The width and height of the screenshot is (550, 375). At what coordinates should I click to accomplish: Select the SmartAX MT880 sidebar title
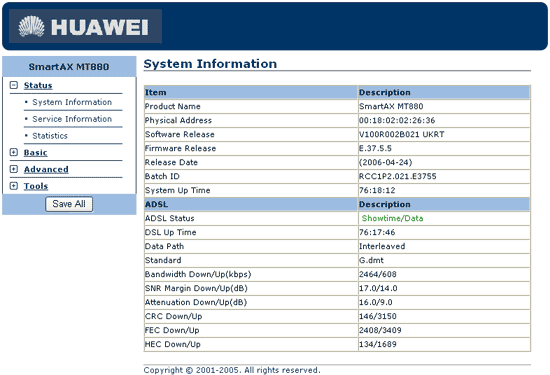coord(69,67)
